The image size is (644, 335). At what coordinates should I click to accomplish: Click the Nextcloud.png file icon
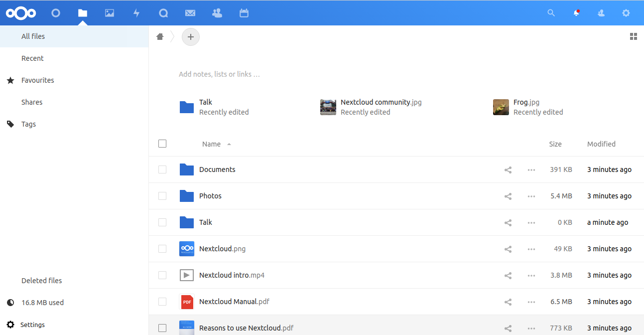pos(187,249)
